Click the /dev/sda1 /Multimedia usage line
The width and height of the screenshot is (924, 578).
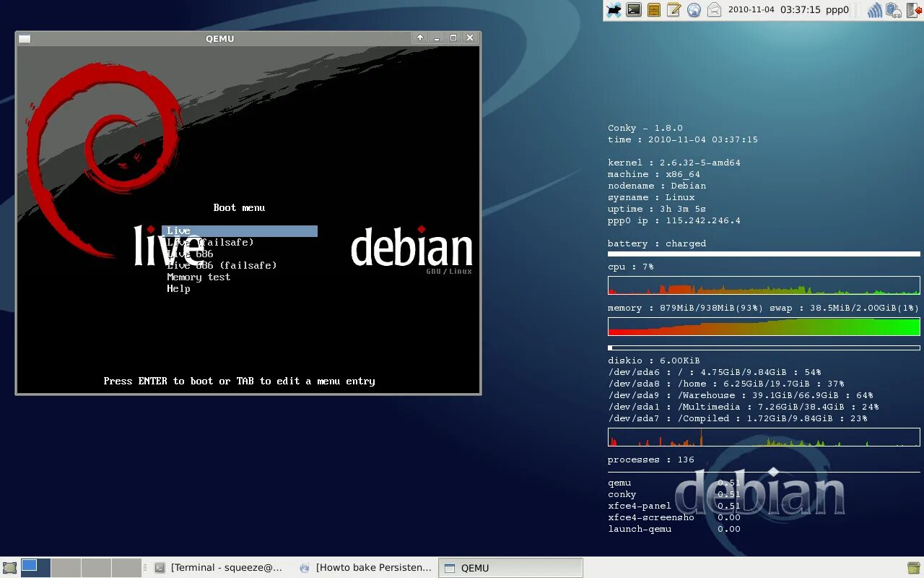[x=744, y=407]
